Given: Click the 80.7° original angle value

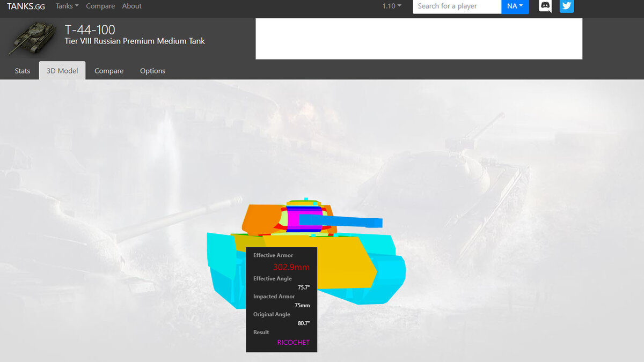Looking at the screenshot, I should [x=304, y=323].
